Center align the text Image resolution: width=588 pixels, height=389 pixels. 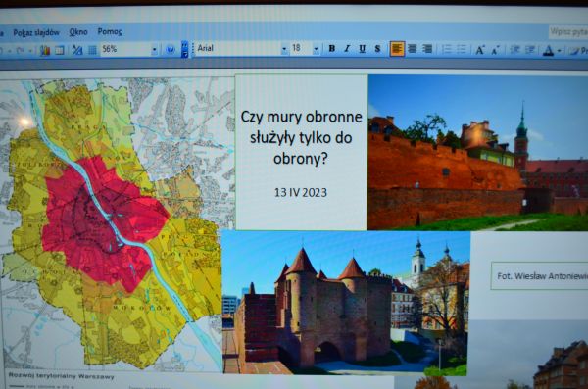413,49
